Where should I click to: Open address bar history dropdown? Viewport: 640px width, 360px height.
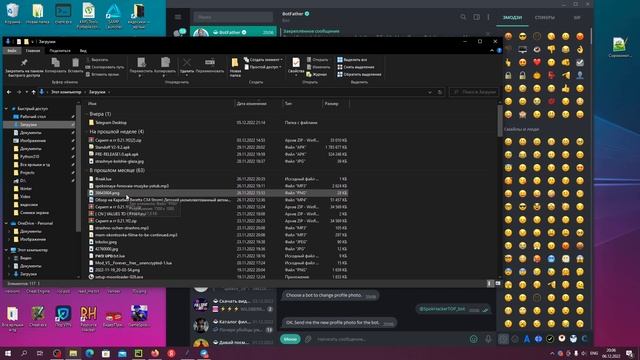click(x=429, y=92)
